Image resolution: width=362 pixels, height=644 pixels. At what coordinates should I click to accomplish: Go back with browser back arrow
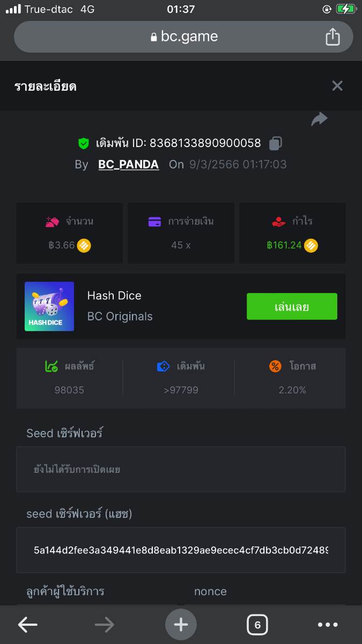click(28, 624)
